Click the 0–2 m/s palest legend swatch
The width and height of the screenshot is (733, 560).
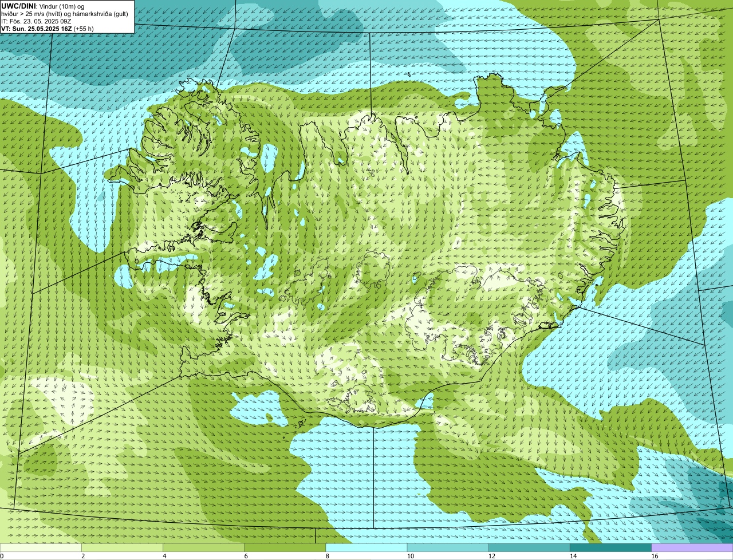(41, 547)
